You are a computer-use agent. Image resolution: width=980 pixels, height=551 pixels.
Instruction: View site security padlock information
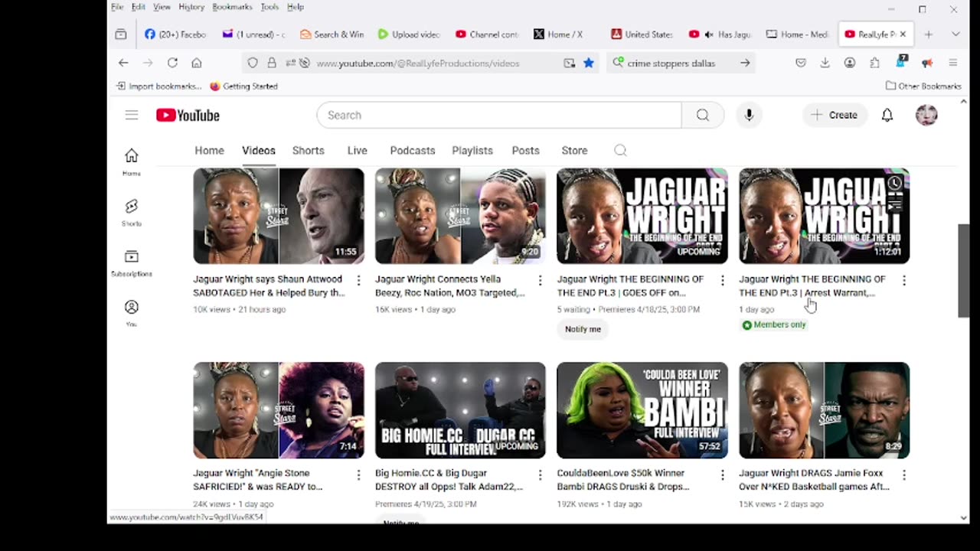(x=272, y=63)
